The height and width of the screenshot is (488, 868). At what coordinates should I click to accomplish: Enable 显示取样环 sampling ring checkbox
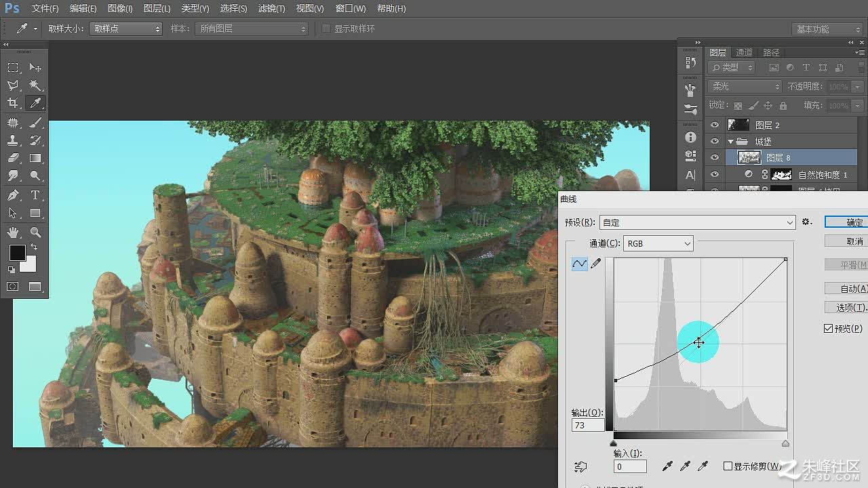[x=326, y=28]
